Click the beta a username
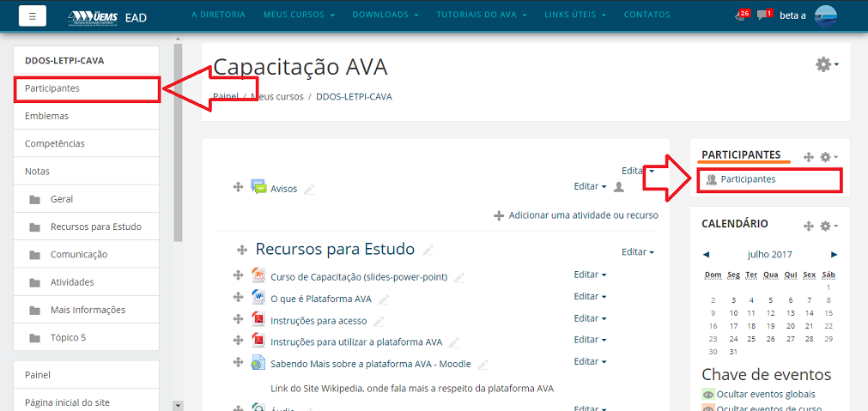Image resolution: width=868 pixels, height=411 pixels. tap(792, 15)
